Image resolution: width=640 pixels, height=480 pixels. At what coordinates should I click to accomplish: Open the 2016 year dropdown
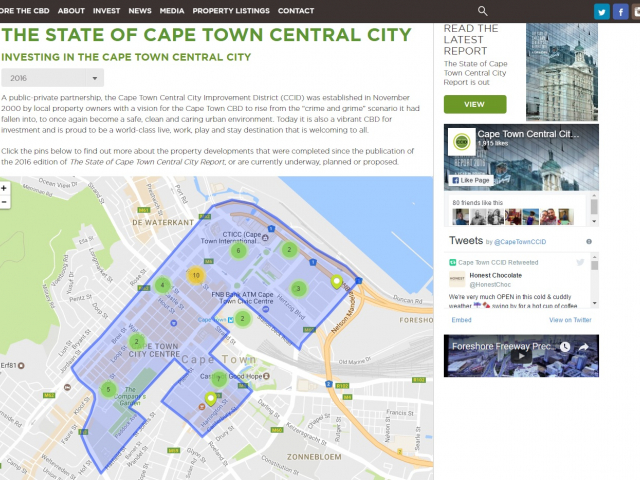coord(52,78)
